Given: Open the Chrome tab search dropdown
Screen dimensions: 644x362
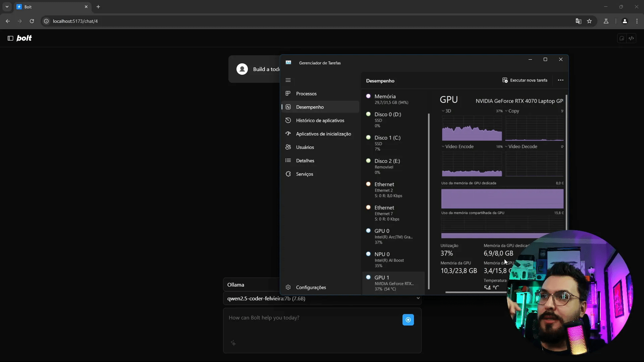Looking at the screenshot, I should (x=7, y=7).
